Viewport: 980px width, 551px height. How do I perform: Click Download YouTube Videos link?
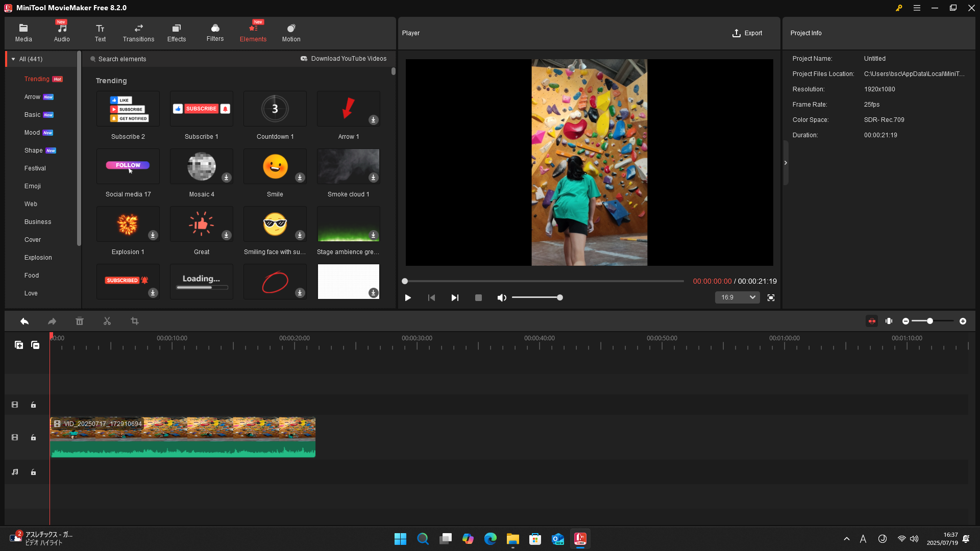click(344, 59)
